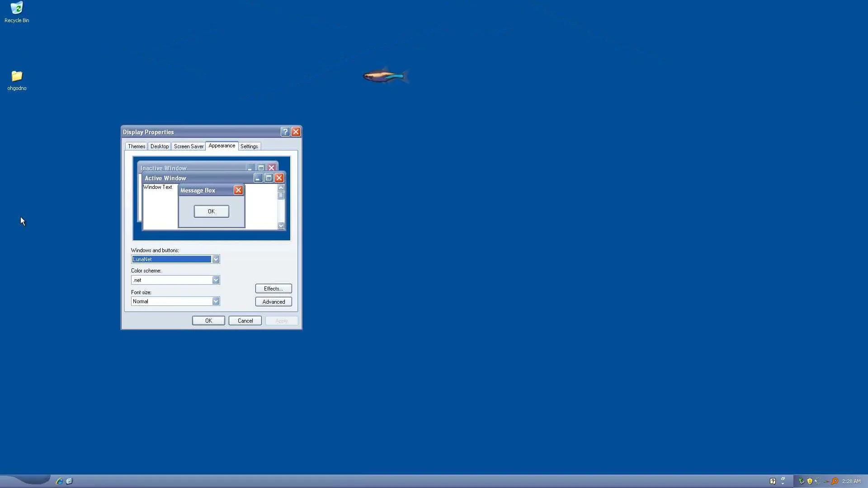
Task: Click the orange magnifier tray icon
Action: pos(835,481)
